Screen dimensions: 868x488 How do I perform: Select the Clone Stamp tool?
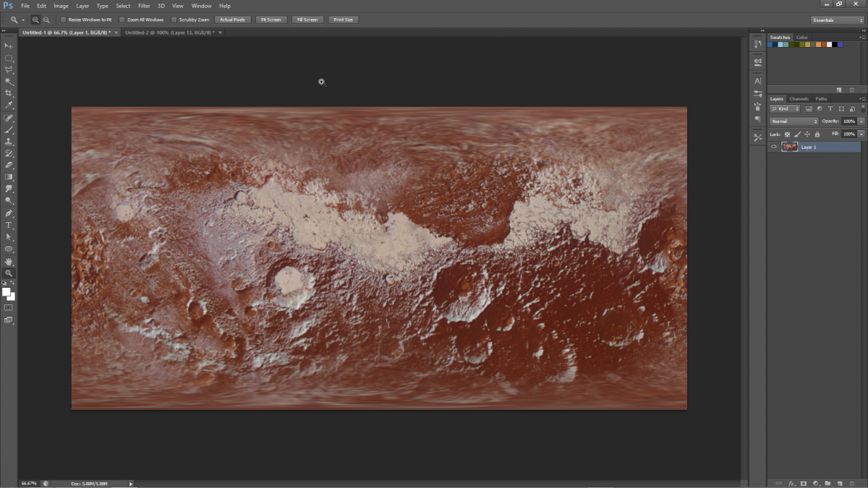(9, 141)
